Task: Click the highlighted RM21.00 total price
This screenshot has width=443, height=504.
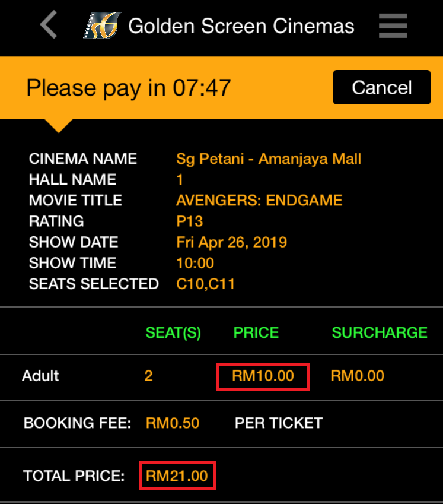Action: [x=177, y=476]
